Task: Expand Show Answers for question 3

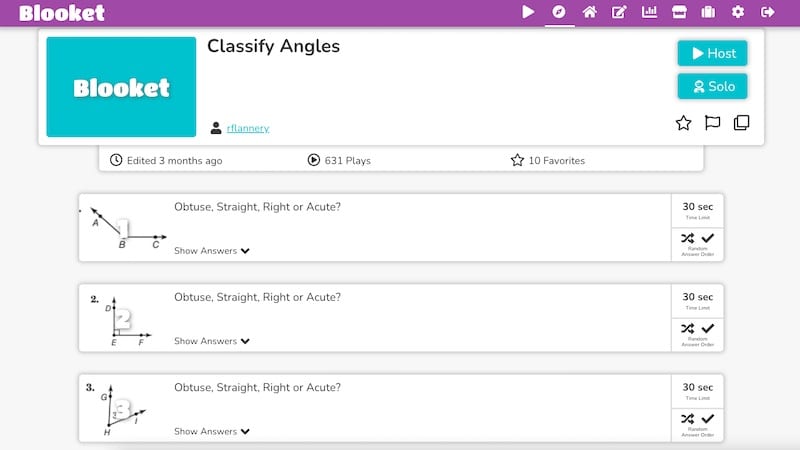Action: (212, 432)
